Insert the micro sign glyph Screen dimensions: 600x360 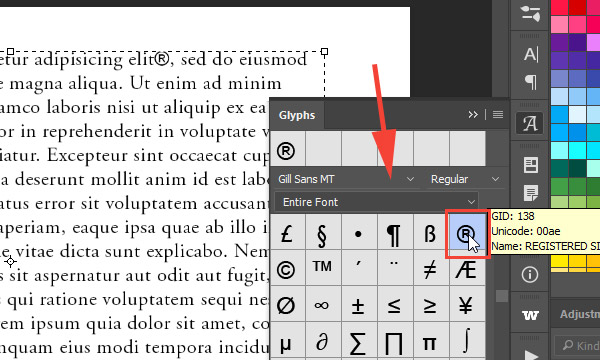(287, 340)
